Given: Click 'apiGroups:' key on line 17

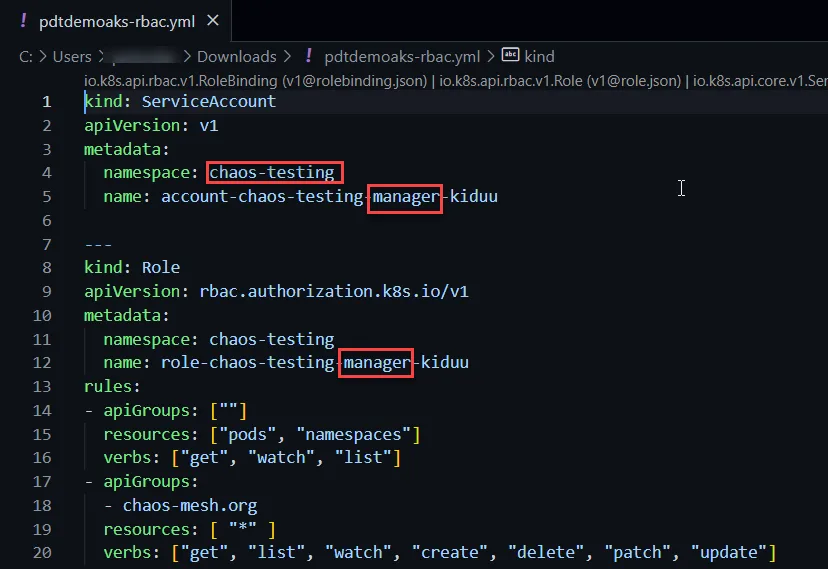Looking at the screenshot, I should [x=151, y=482].
